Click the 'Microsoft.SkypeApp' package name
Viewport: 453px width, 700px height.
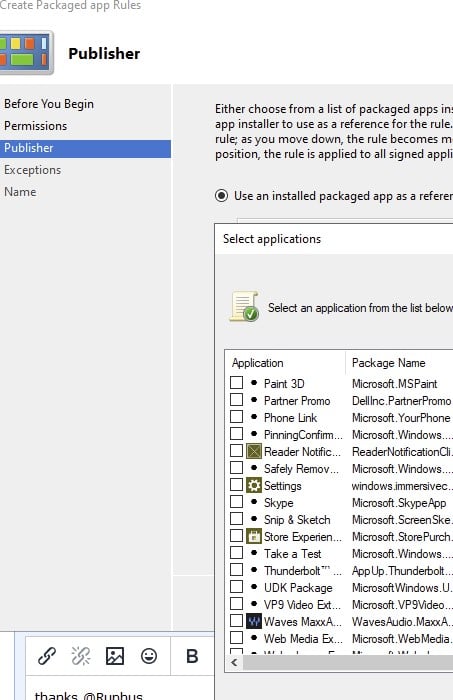click(x=399, y=503)
